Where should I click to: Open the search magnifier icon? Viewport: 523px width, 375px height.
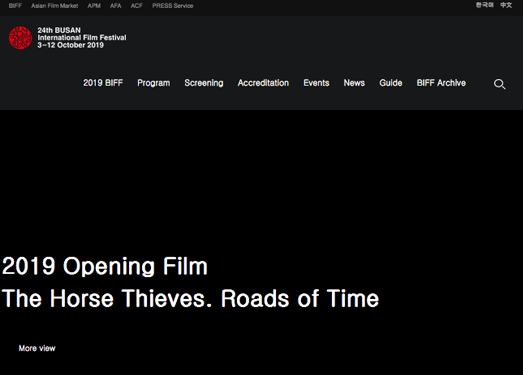point(499,84)
